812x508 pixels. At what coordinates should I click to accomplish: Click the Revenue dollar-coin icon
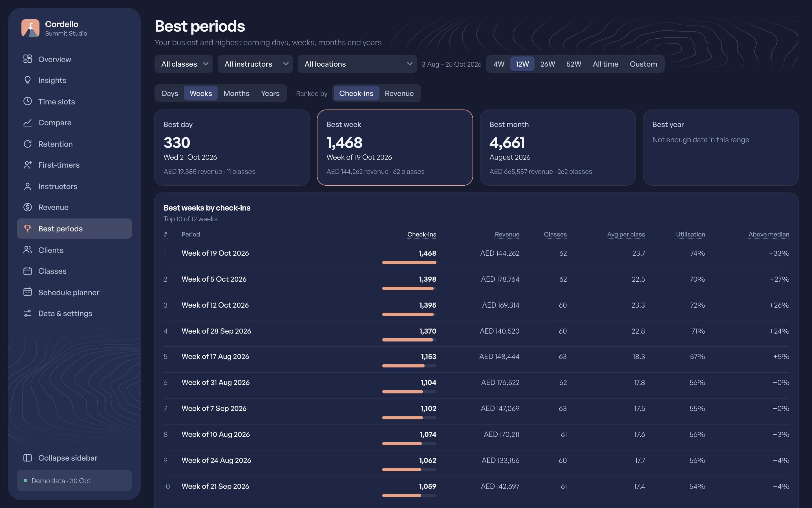28,207
